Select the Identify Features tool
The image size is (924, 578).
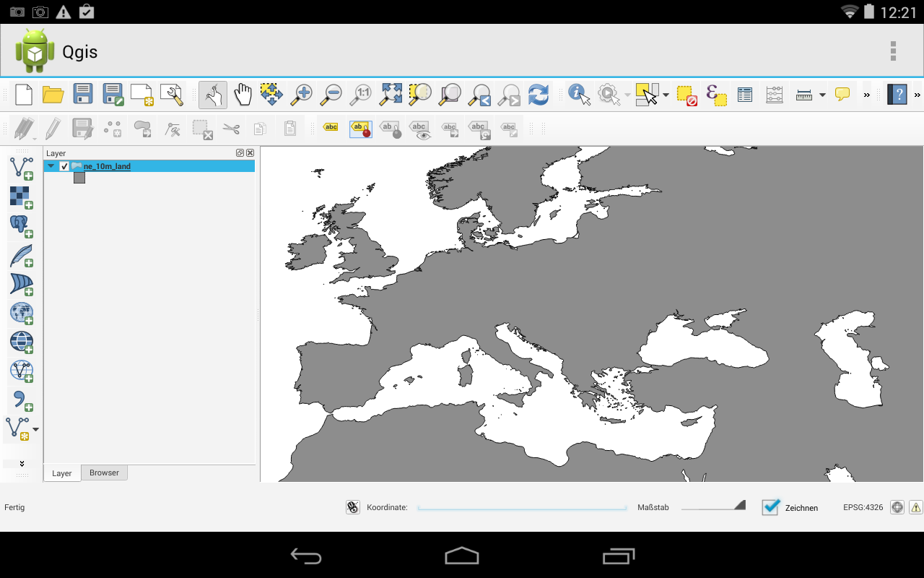coord(579,94)
